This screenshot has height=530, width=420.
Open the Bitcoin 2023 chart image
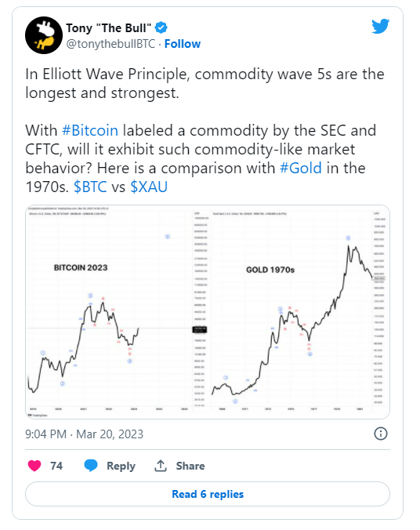pyautogui.click(x=117, y=311)
